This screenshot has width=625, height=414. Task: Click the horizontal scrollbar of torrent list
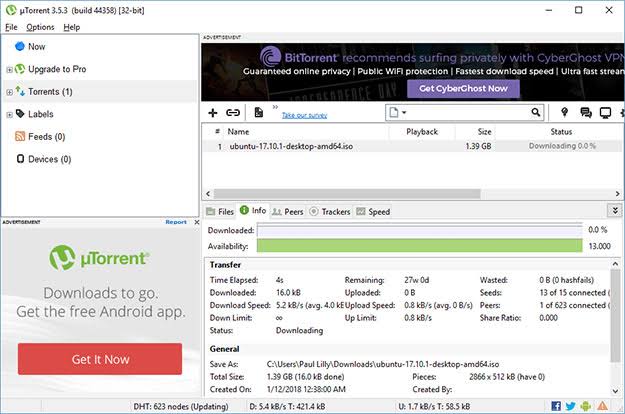point(347,194)
